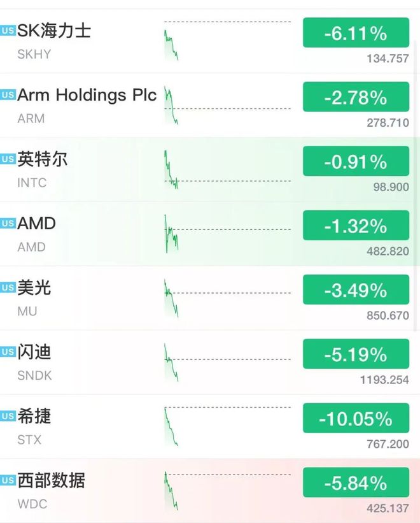This screenshot has height=523, width=420.
Task: Tap the -5.19% change button for SNDK
Action: [356, 354]
